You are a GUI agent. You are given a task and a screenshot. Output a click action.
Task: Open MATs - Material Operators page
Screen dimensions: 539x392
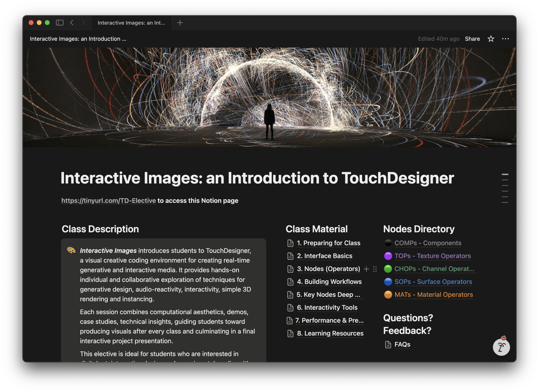433,295
